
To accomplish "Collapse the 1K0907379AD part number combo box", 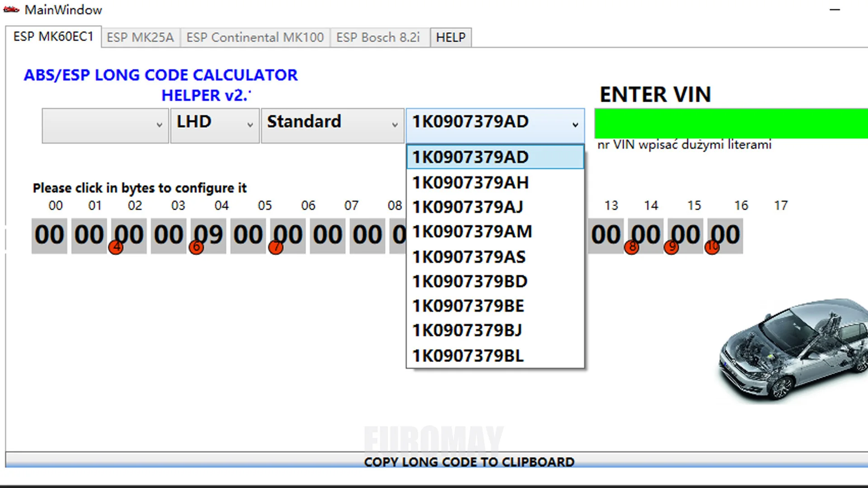I will point(495,126).
